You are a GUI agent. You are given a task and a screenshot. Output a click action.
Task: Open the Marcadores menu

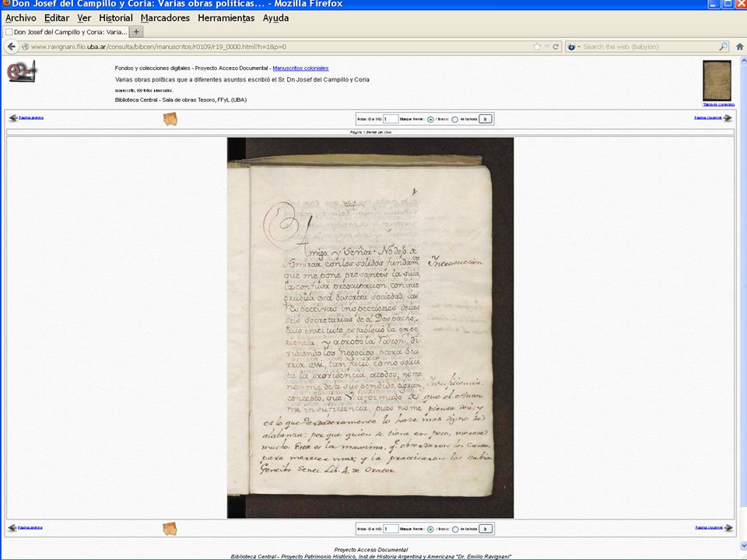click(165, 18)
